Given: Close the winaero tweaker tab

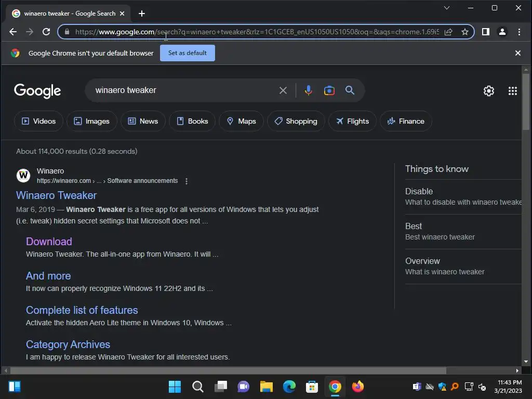Looking at the screenshot, I should coord(122,14).
